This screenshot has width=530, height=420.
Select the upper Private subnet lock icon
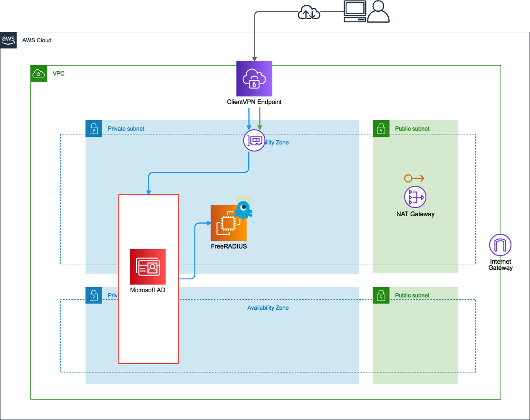point(94,128)
